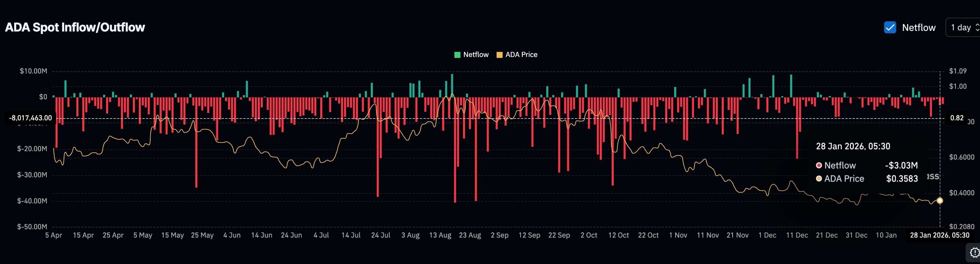Click the $0.3583 value in tooltip
This screenshot has height=264, width=980.
tap(902, 178)
